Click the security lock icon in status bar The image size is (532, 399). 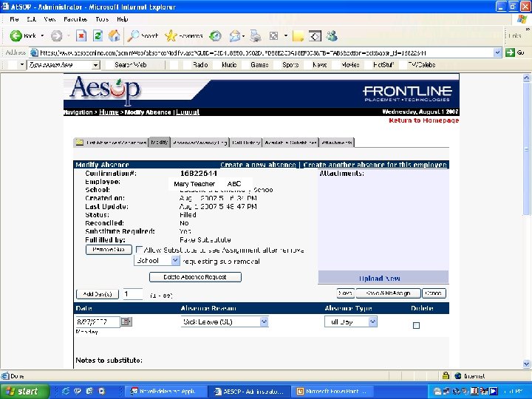click(x=446, y=375)
